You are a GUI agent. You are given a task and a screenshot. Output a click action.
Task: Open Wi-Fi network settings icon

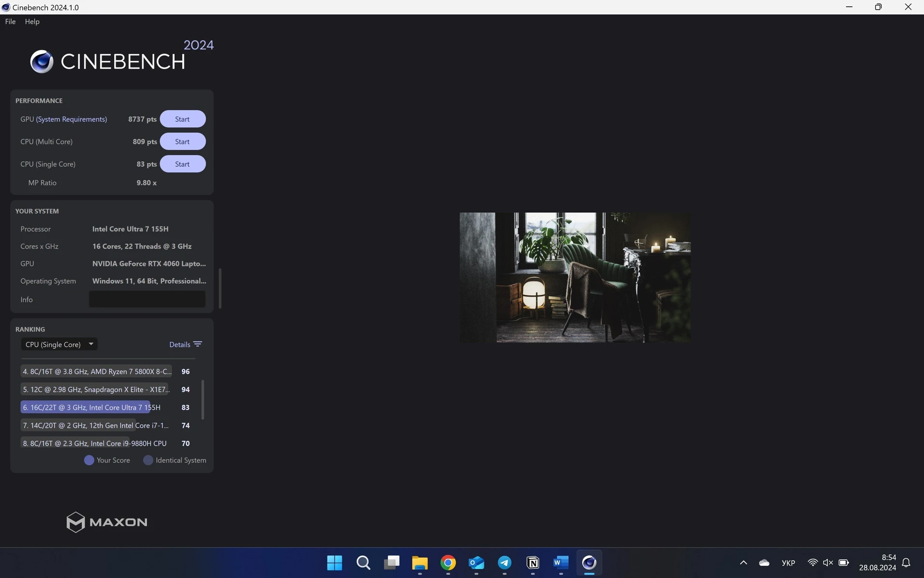[x=813, y=563]
